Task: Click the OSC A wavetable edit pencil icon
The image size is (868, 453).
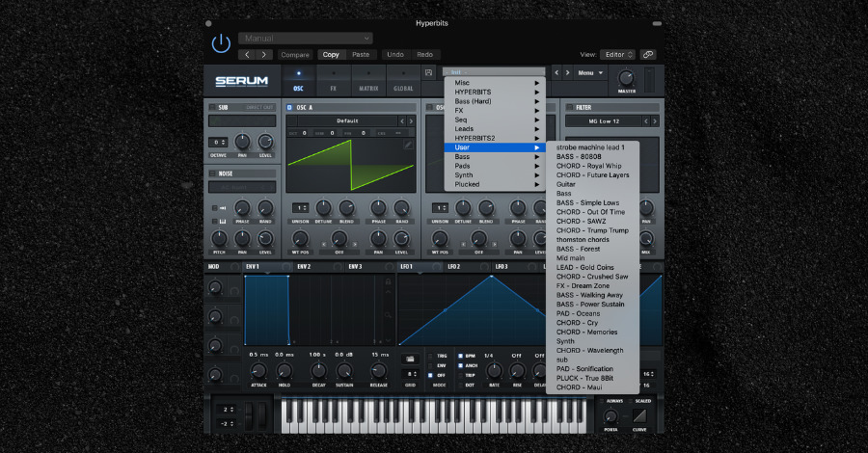Action: click(408, 145)
